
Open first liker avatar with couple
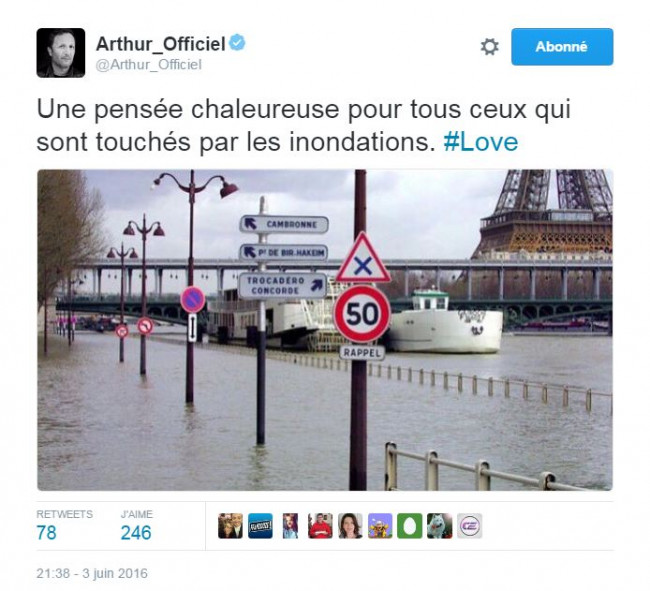pyautogui.click(x=230, y=526)
